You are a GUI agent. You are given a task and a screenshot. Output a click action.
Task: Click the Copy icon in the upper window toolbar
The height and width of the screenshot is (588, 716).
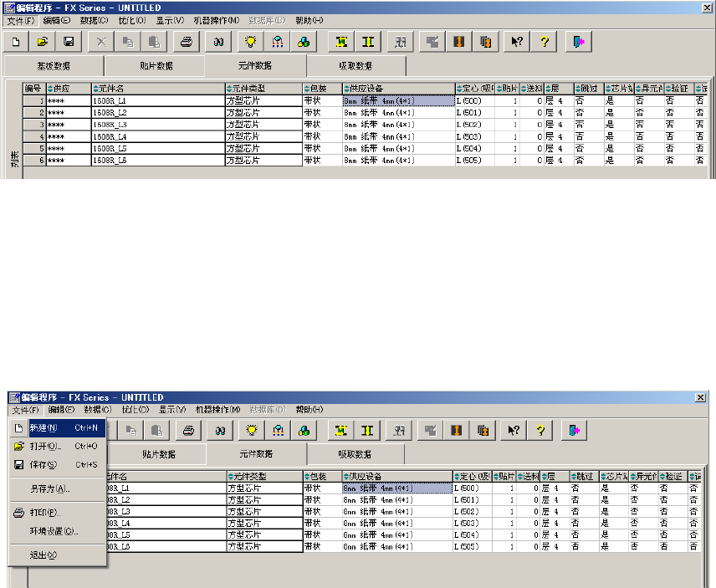(128, 42)
